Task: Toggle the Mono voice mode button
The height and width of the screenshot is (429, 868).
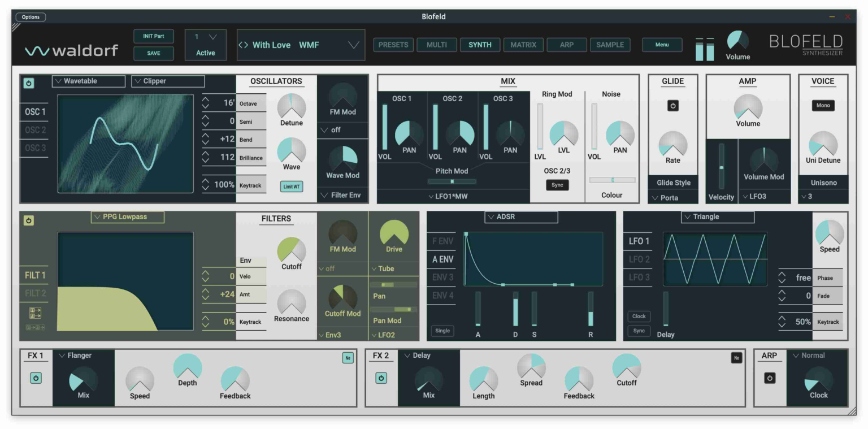Action: (x=823, y=106)
